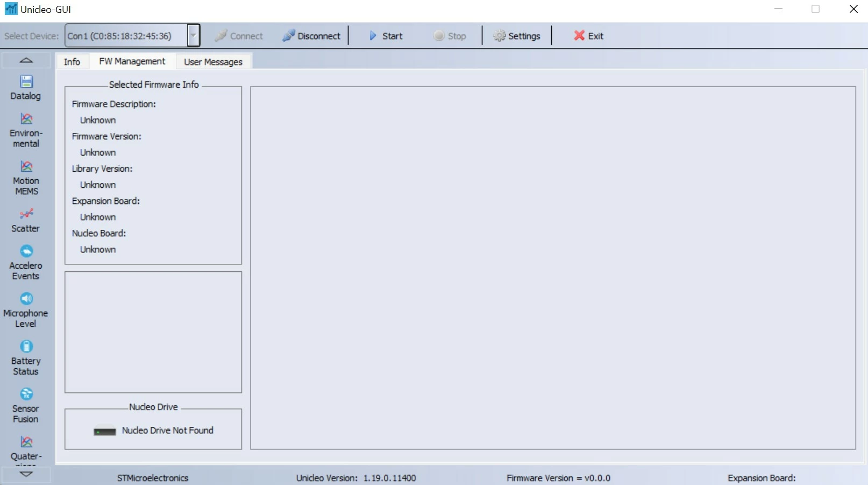Open the Sensor Fusion view
Screen dimensions: 868x485
[26, 406]
